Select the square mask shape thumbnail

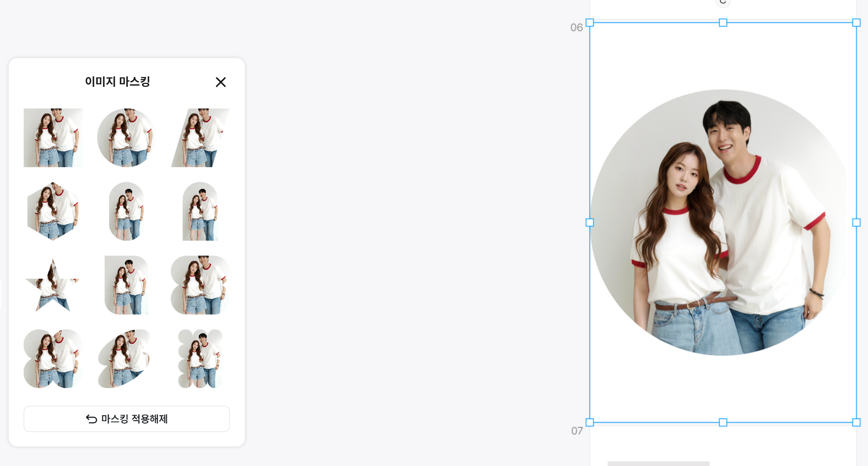(53, 138)
